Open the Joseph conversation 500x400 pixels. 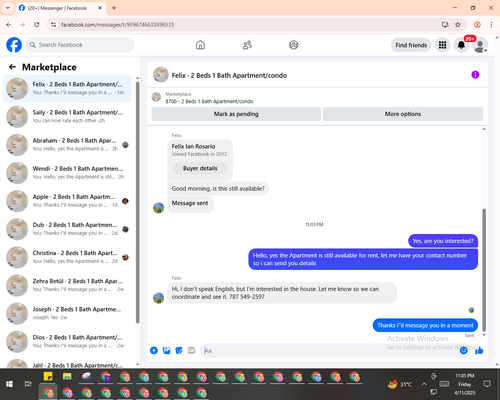(68, 313)
